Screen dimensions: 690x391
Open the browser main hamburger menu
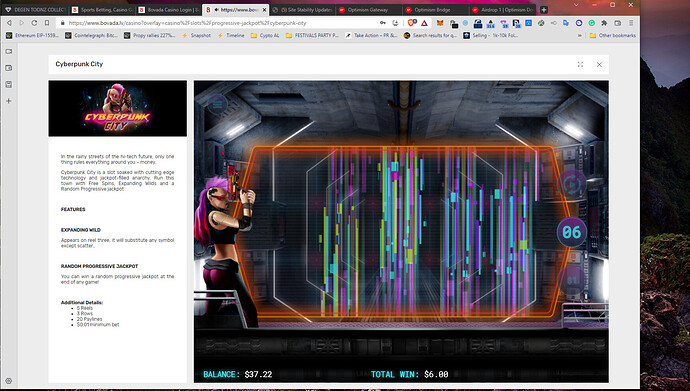(x=631, y=23)
